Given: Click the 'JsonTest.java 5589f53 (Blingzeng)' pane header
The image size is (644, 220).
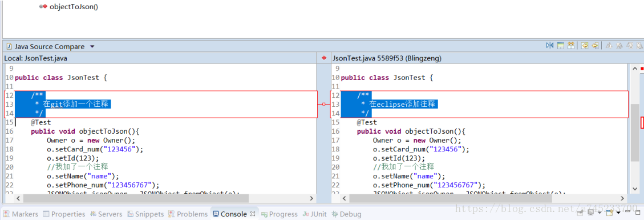Looking at the screenshot, I should click(x=387, y=58).
